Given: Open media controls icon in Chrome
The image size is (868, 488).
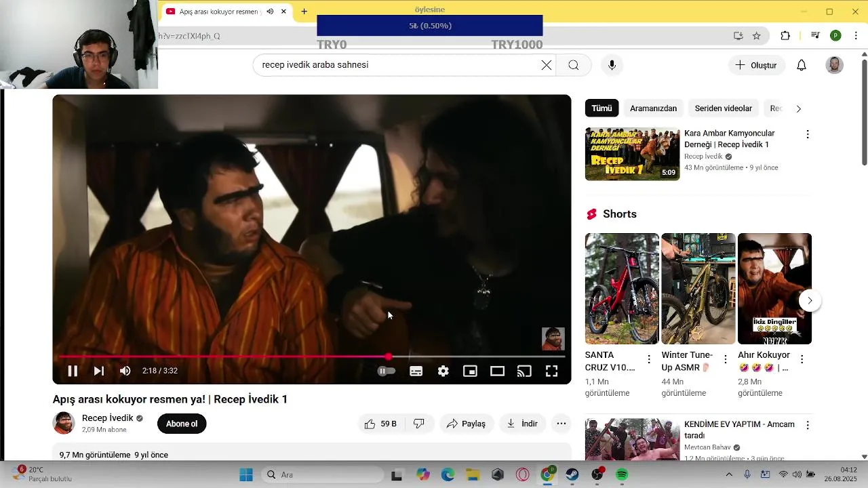Looking at the screenshot, I should click(x=815, y=36).
